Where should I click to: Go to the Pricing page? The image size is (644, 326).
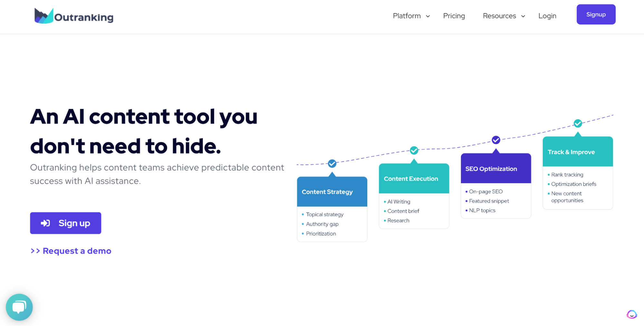[454, 16]
